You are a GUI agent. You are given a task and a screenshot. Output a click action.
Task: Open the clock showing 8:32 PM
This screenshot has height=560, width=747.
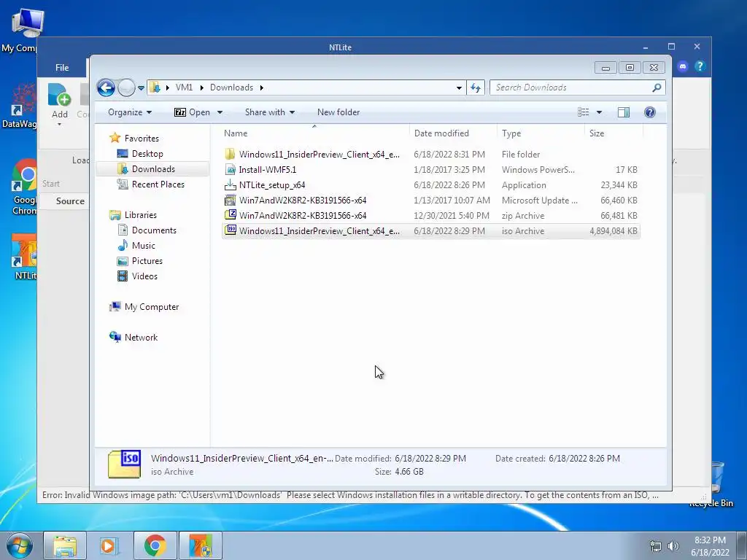pos(710,546)
